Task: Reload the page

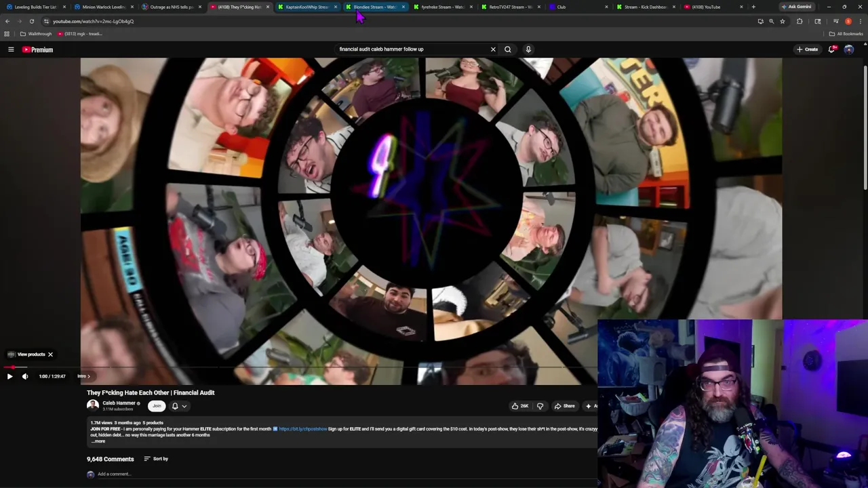Action: pos(31,21)
